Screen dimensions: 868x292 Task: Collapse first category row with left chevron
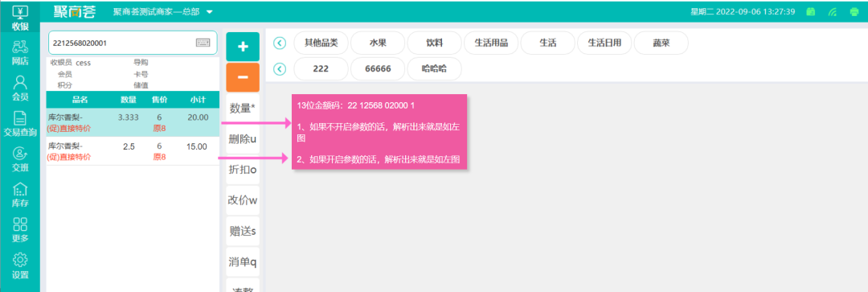click(280, 43)
